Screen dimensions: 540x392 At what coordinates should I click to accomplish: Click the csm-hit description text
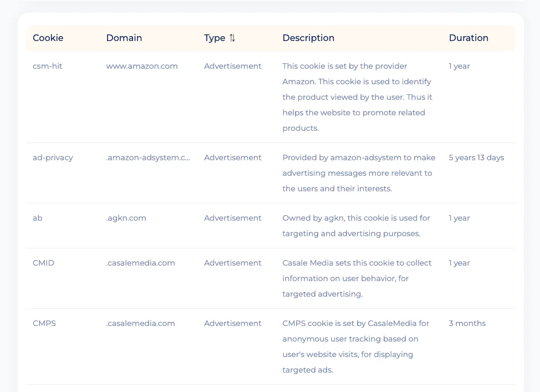[x=357, y=97]
